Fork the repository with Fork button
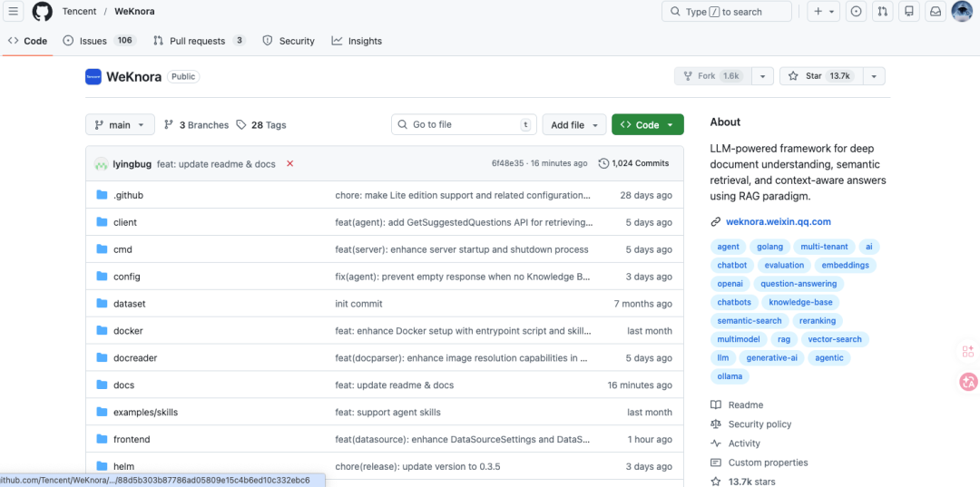 713,76
